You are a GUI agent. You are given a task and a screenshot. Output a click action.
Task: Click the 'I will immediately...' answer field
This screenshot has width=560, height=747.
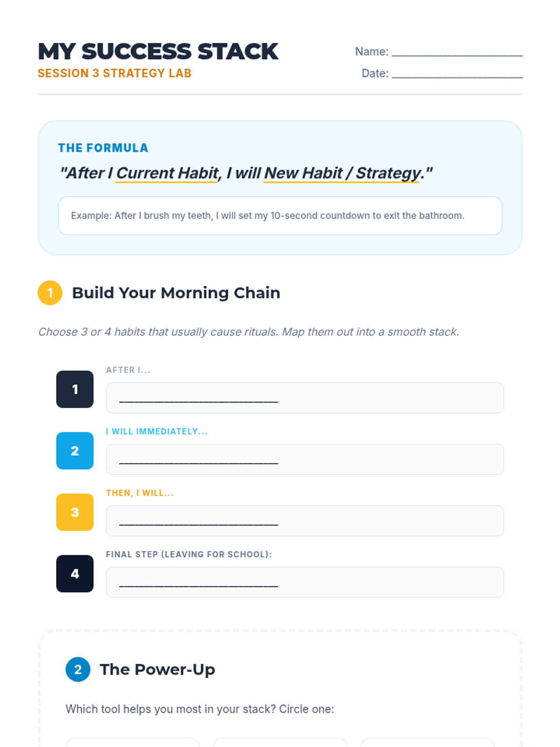305,459
